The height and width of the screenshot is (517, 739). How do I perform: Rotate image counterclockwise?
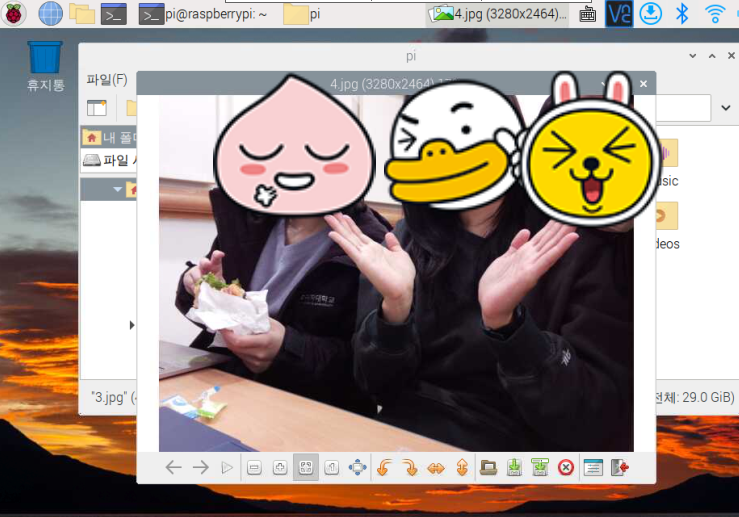[384, 468]
